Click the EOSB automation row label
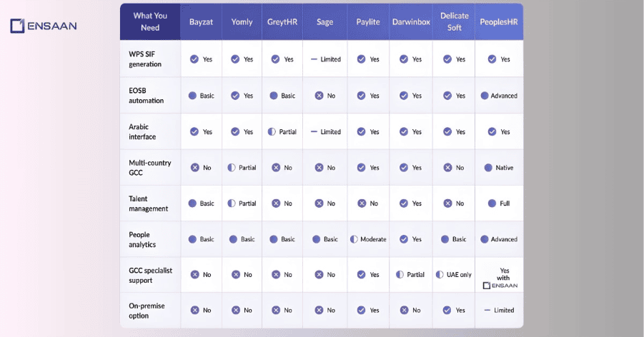Viewport: 644px width, 337px height. pyautogui.click(x=146, y=96)
